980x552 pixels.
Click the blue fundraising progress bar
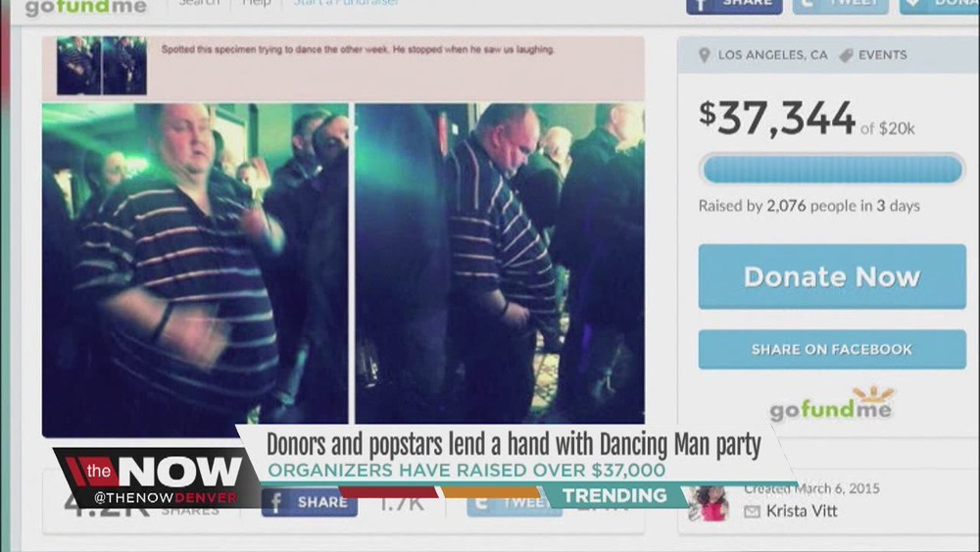point(832,170)
